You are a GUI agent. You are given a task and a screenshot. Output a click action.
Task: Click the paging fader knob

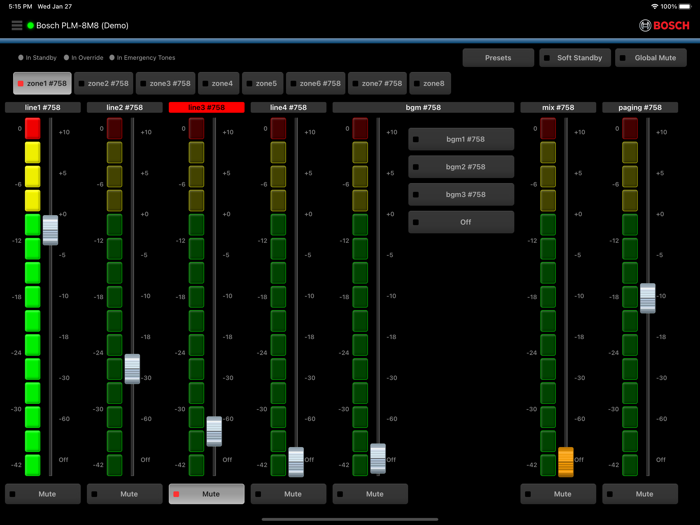[x=648, y=298]
